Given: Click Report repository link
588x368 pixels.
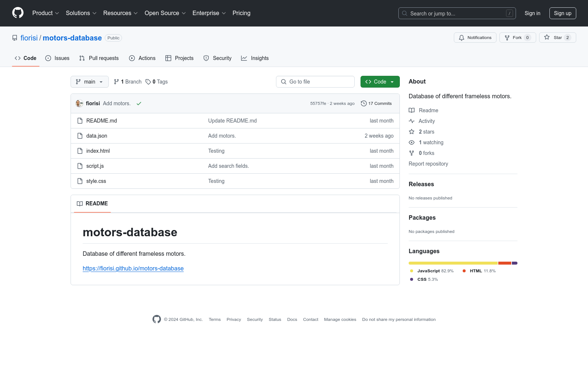Looking at the screenshot, I should pyautogui.click(x=429, y=164).
